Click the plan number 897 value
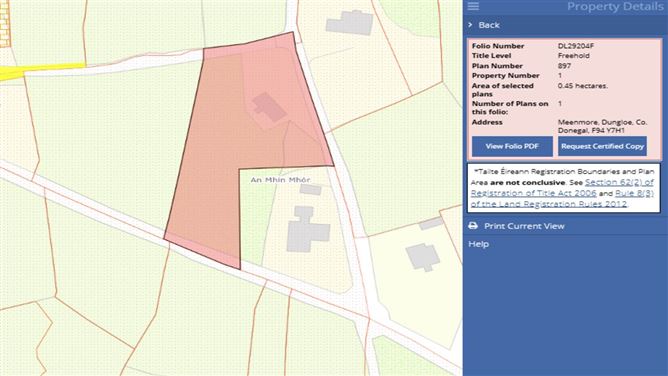 coord(564,66)
